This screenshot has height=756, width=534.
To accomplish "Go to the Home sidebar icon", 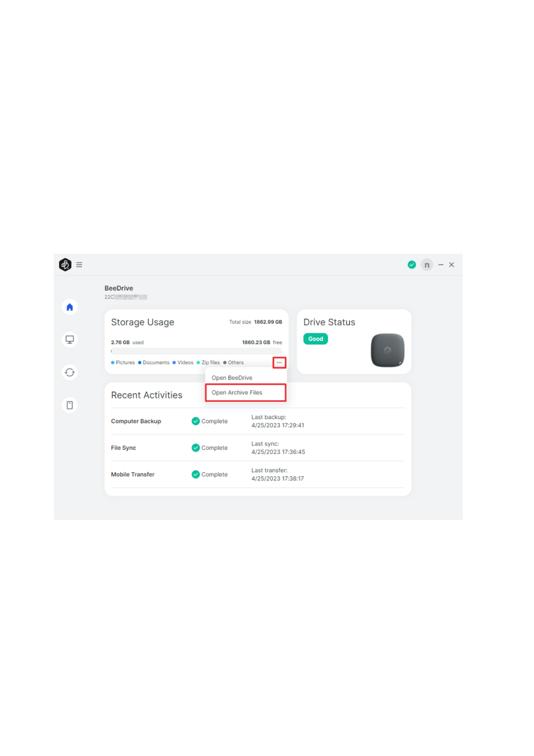I will tap(70, 307).
